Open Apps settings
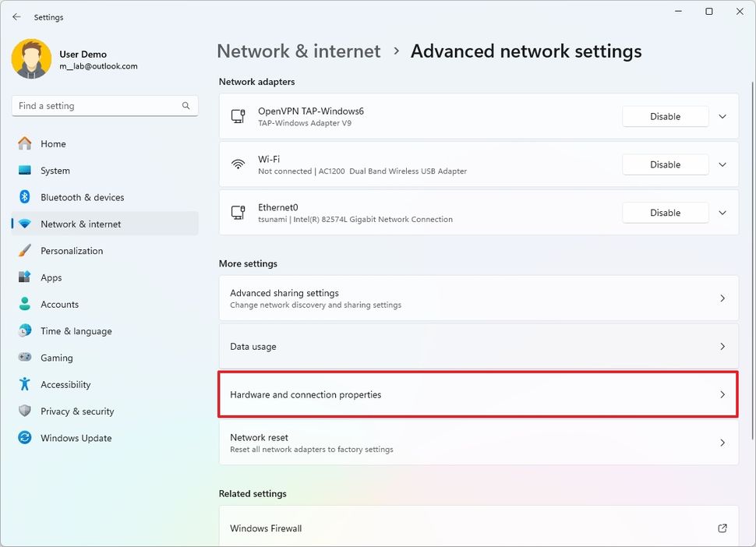756x547 pixels. tap(51, 277)
